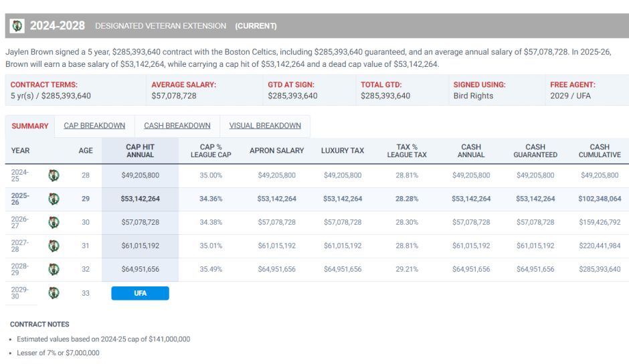Open the Cash Breakdown tab
The width and height of the screenshot is (629, 364).
click(x=177, y=126)
